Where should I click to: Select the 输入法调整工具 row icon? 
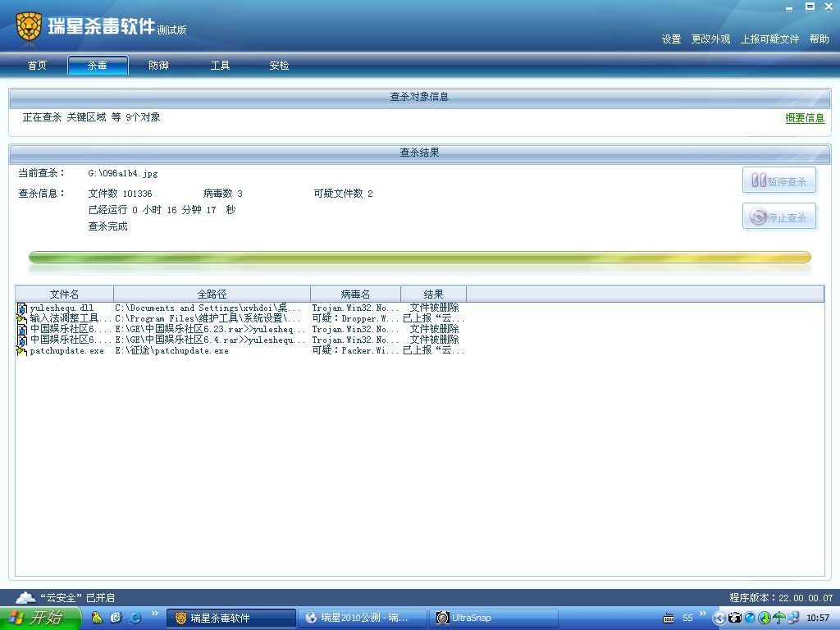22,319
